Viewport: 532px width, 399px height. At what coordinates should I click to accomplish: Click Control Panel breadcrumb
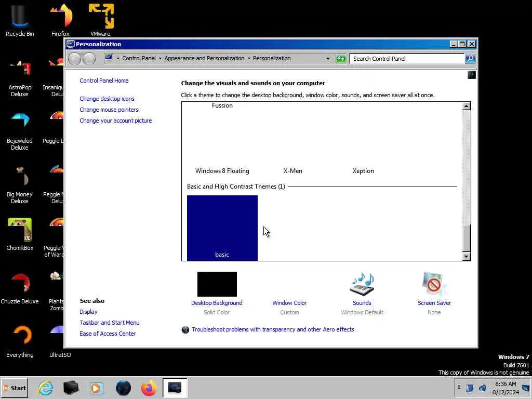click(x=139, y=58)
